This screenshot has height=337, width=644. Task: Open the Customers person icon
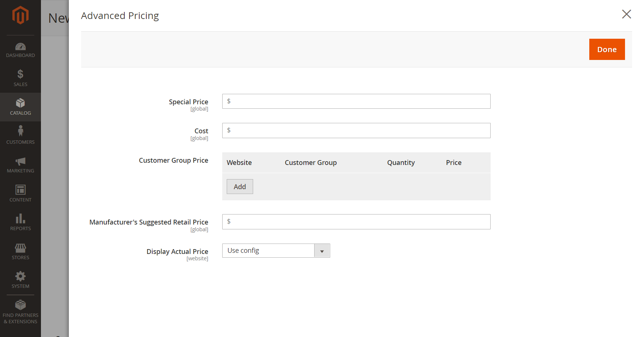[20, 131]
